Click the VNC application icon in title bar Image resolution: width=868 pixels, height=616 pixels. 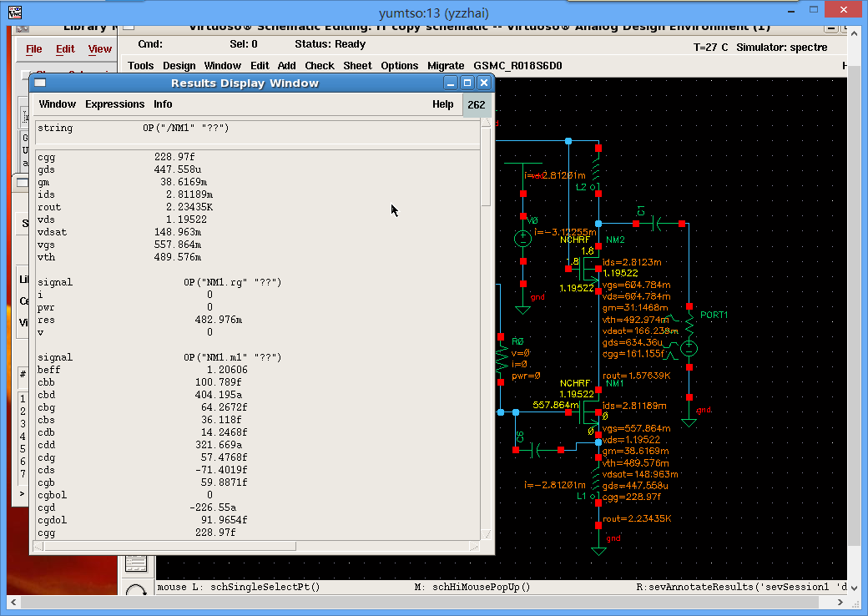[x=15, y=13]
